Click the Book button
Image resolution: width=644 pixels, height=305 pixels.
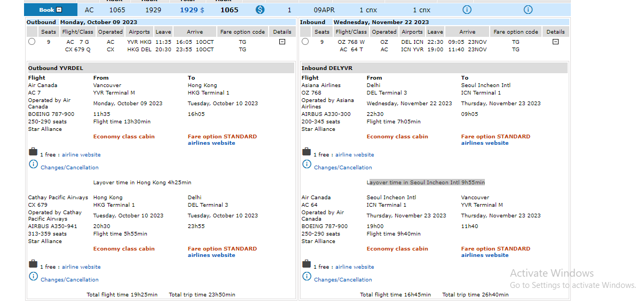(x=51, y=10)
